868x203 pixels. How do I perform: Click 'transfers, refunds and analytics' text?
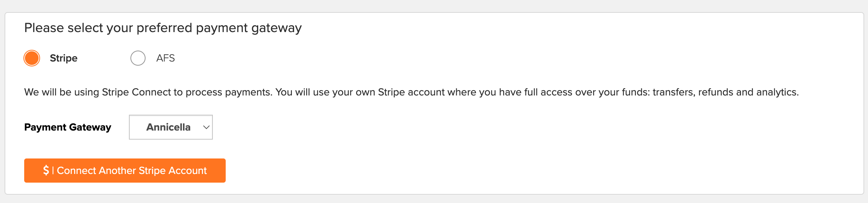pos(725,92)
